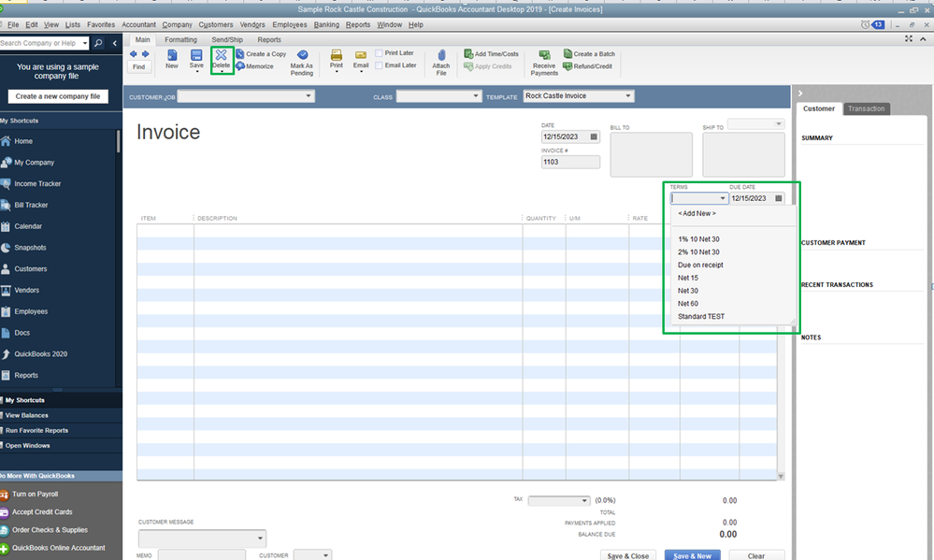Click the Memorize icon
The width and height of the screenshot is (934, 560).
240,66
